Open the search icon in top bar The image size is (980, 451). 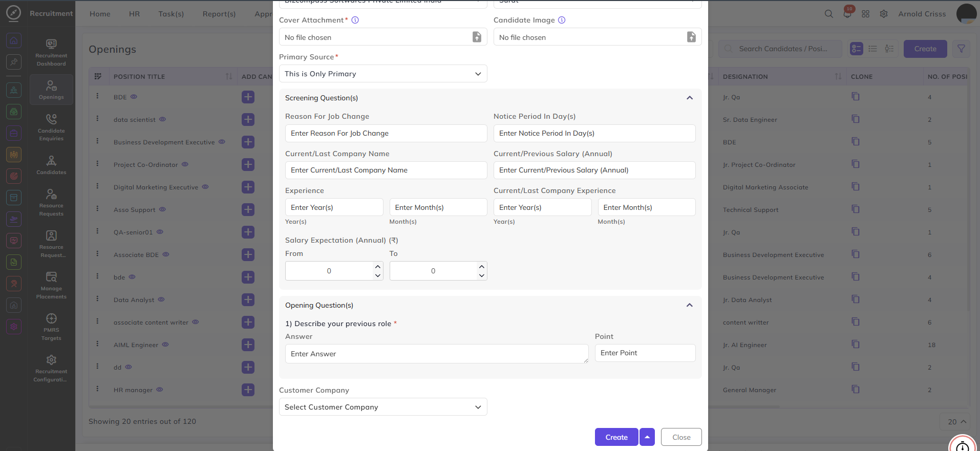click(x=828, y=14)
